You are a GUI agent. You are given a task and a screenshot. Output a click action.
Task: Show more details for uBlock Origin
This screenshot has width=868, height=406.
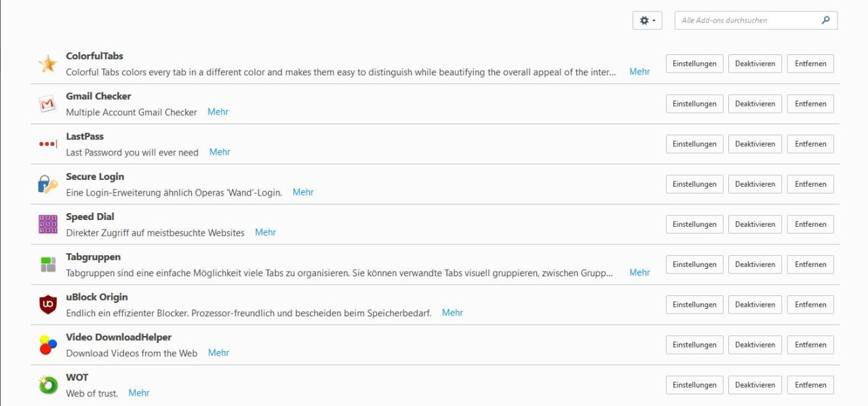[x=452, y=312]
